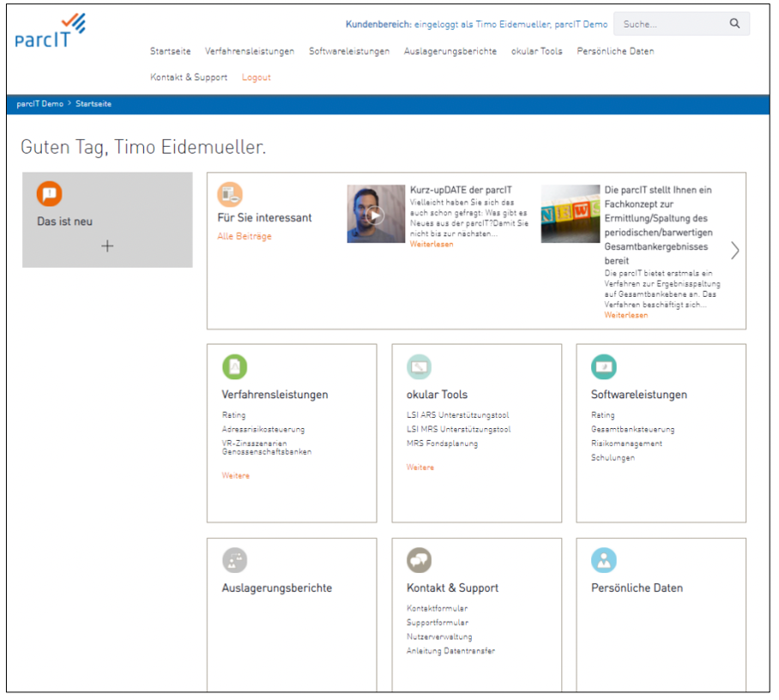This screenshot has height=700, width=779.
Task: Open the Auslagerungsberichte tile heading
Action: click(277, 588)
